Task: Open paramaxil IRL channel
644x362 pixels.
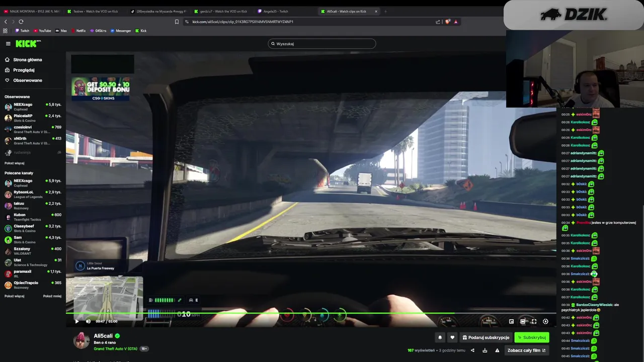Action: point(33,274)
